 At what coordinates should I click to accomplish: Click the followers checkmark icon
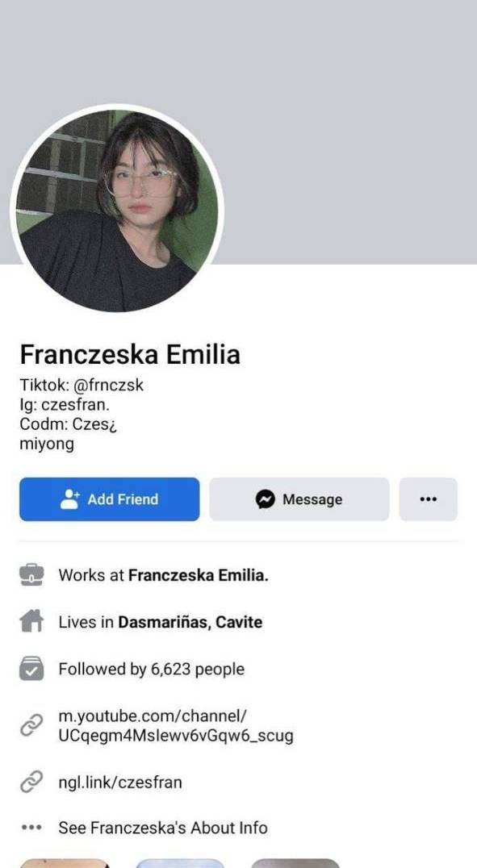[31, 669]
